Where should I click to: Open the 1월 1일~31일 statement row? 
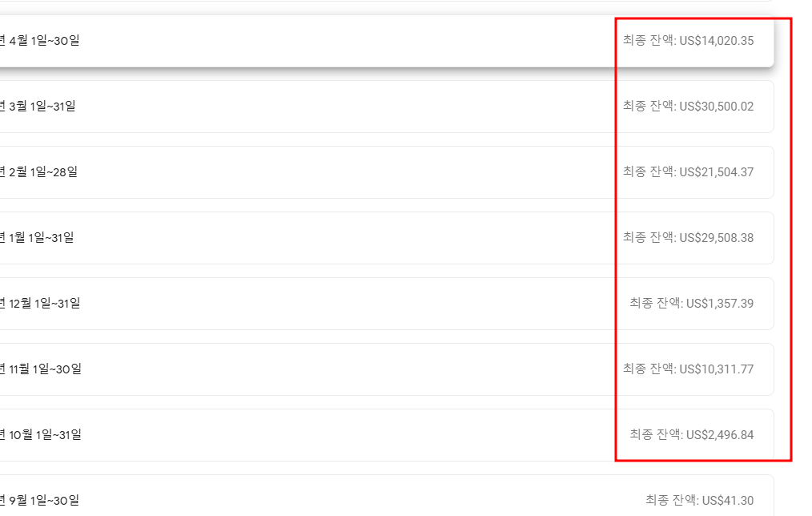click(387, 238)
